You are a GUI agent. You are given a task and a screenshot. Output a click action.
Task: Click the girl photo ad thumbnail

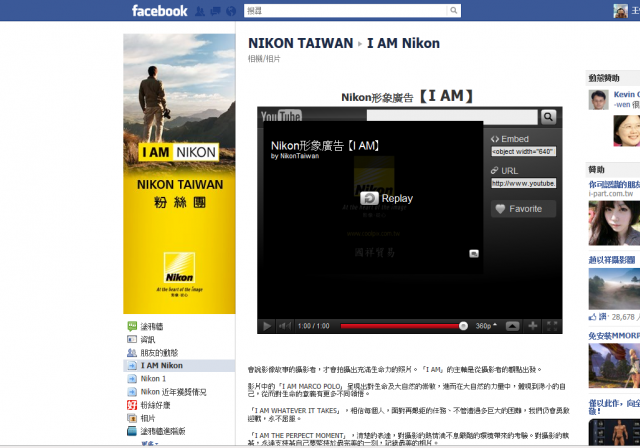pos(614,223)
